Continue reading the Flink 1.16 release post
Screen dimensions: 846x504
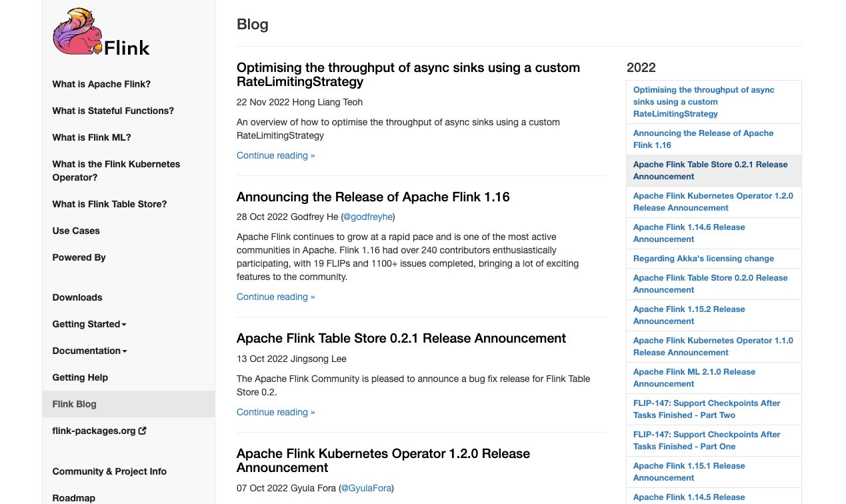[x=275, y=297]
